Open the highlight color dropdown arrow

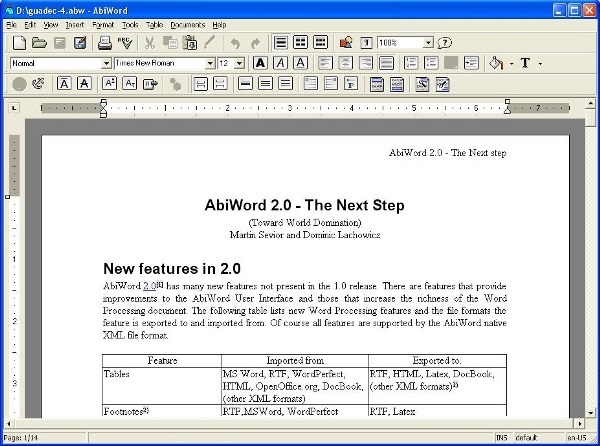point(512,63)
